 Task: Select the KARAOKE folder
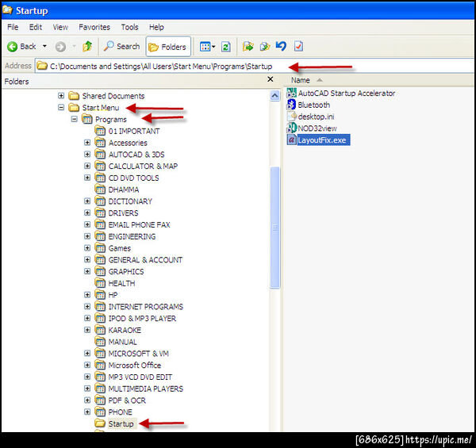(x=118, y=331)
